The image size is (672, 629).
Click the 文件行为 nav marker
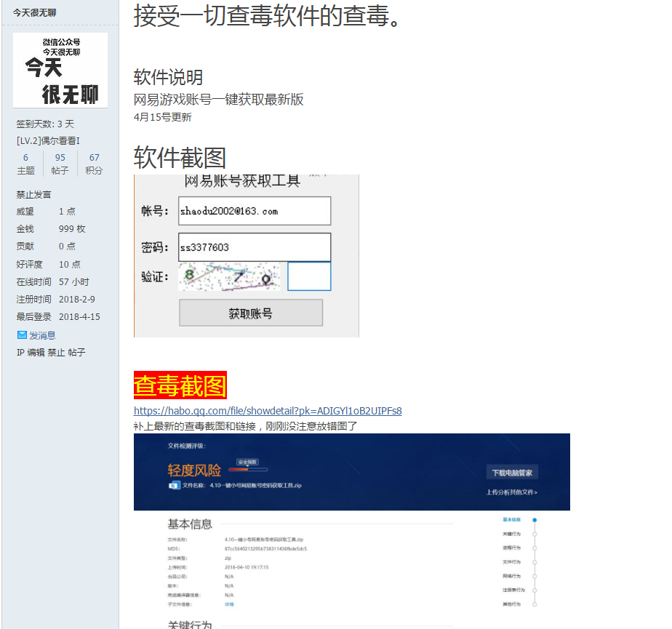pos(535,562)
